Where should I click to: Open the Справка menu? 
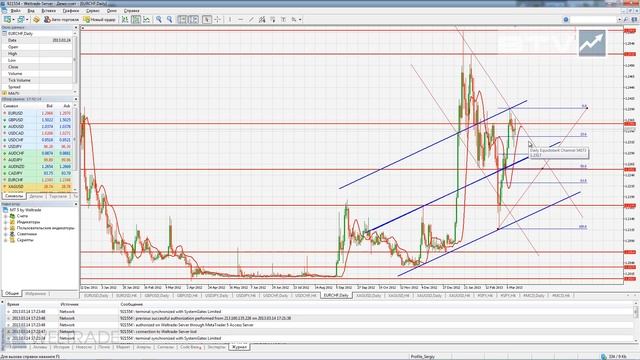pos(131,11)
